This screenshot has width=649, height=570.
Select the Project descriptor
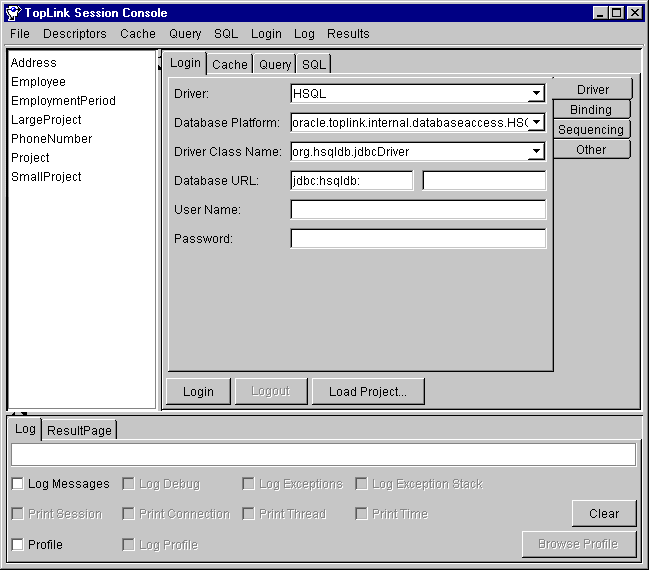pyautogui.click(x=30, y=158)
